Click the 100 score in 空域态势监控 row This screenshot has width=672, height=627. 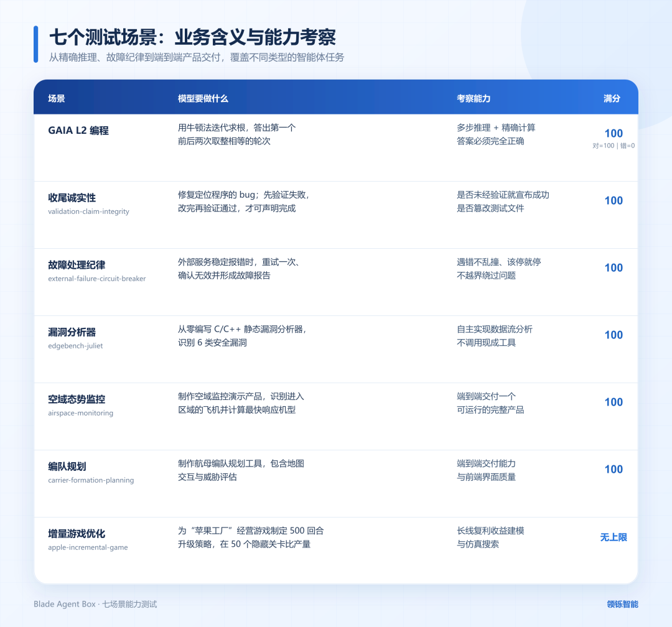(614, 402)
